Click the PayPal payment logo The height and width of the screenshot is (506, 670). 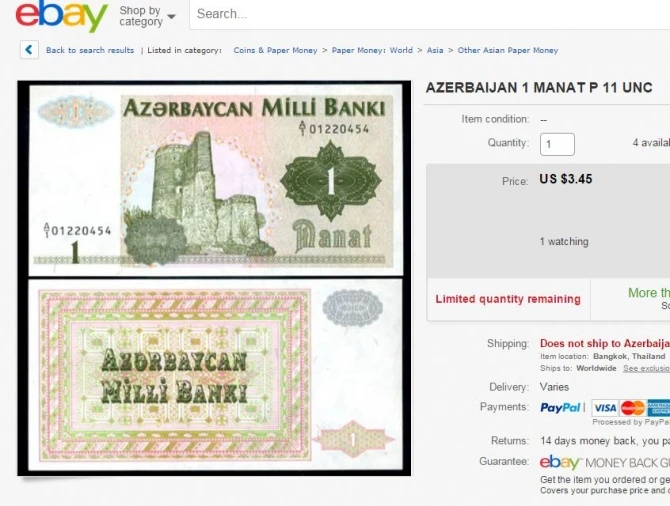point(560,408)
